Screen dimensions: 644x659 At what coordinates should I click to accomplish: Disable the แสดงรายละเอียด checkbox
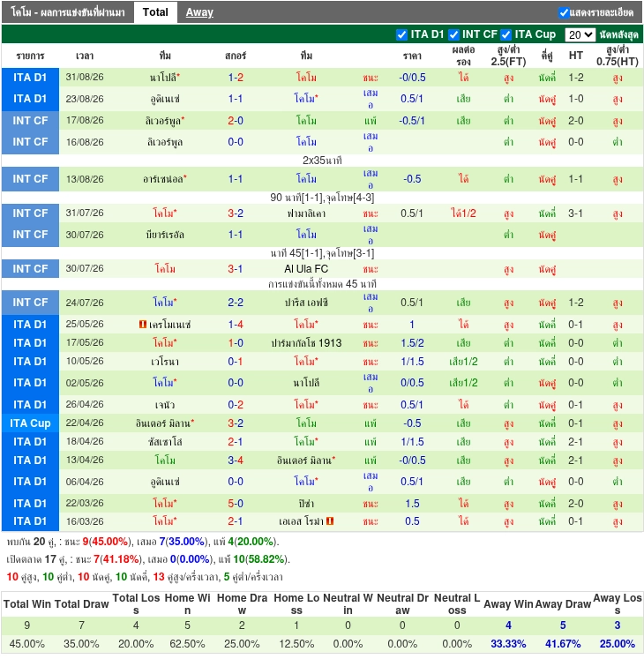coord(564,12)
